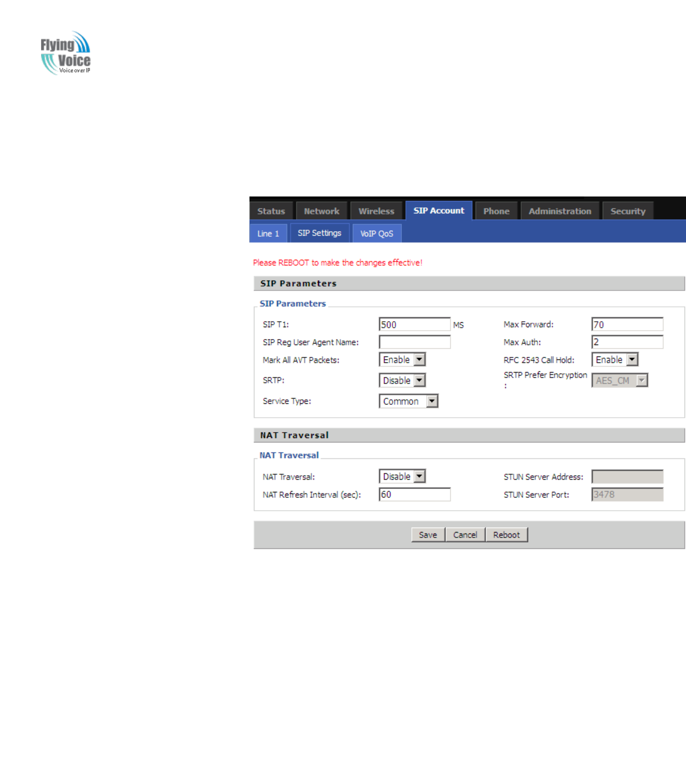Click the 'NAT Traversal:' field label
This screenshot has height=784, width=686.
(x=289, y=477)
